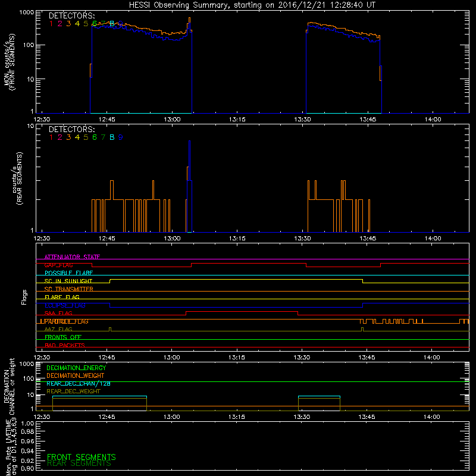Click the BAD_PACKETS flag label
The image size is (476, 476).
coord(65,346)
